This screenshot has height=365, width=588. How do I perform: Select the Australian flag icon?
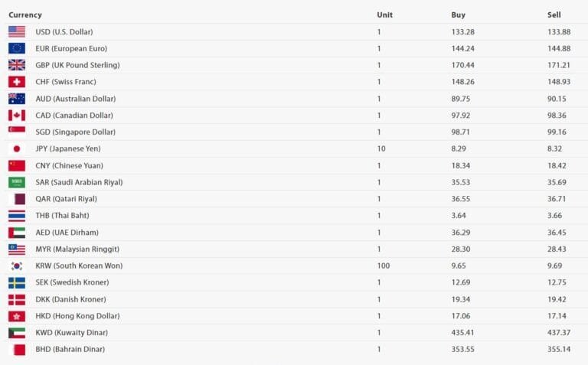point(17,99)
